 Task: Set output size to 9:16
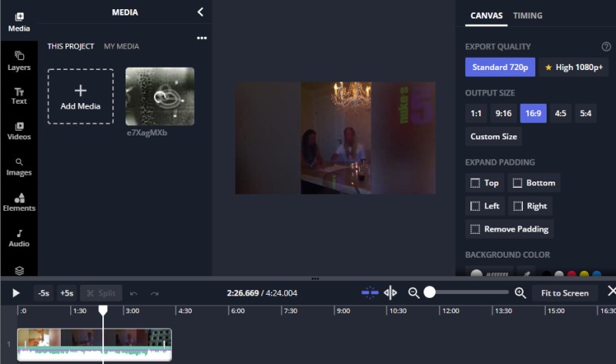tap(504, 113)
